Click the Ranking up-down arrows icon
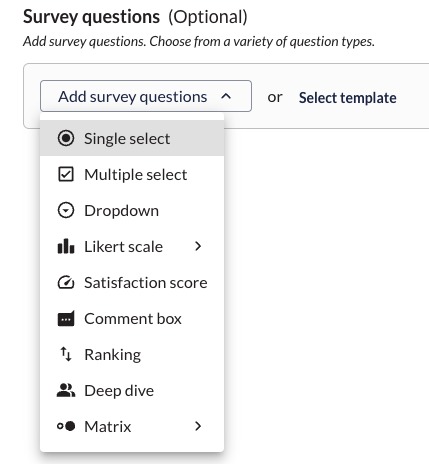Screen dimensions: 429x464 point(66,354)
